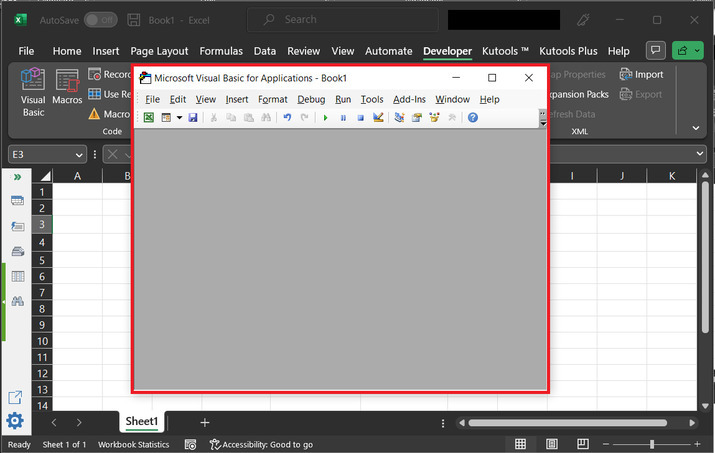The width and height of the screenshot is (715, 453).
Task: Open Excel Page Layout ribbon tab
Action: click(x=159, y=51)
